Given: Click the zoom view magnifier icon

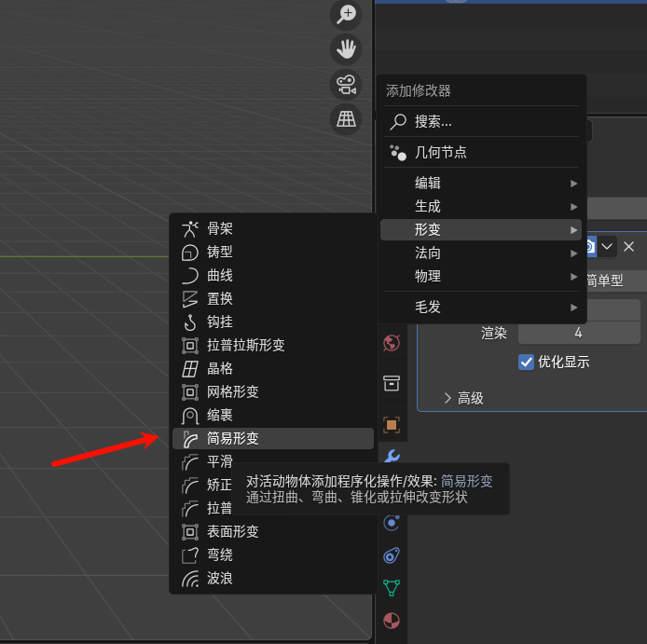Looking at the screenshot, I should [347, 14].
